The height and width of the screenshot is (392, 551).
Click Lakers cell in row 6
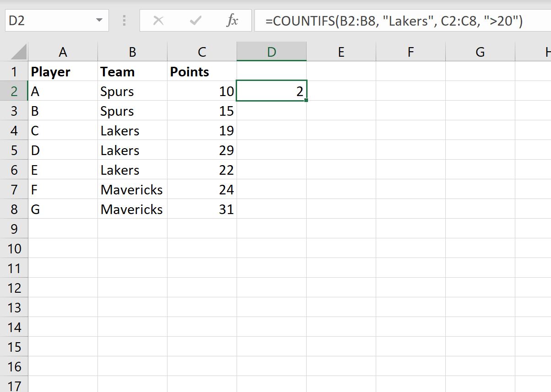132,170
